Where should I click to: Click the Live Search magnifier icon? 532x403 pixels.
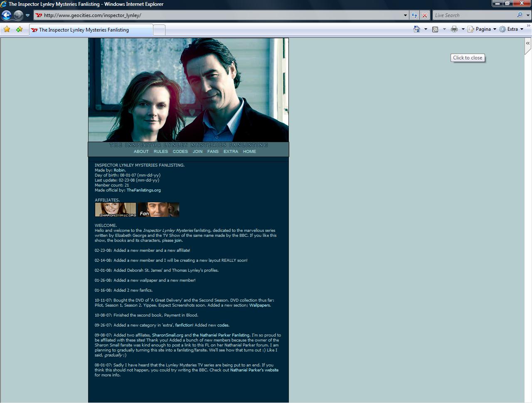[x=520, y=15]
